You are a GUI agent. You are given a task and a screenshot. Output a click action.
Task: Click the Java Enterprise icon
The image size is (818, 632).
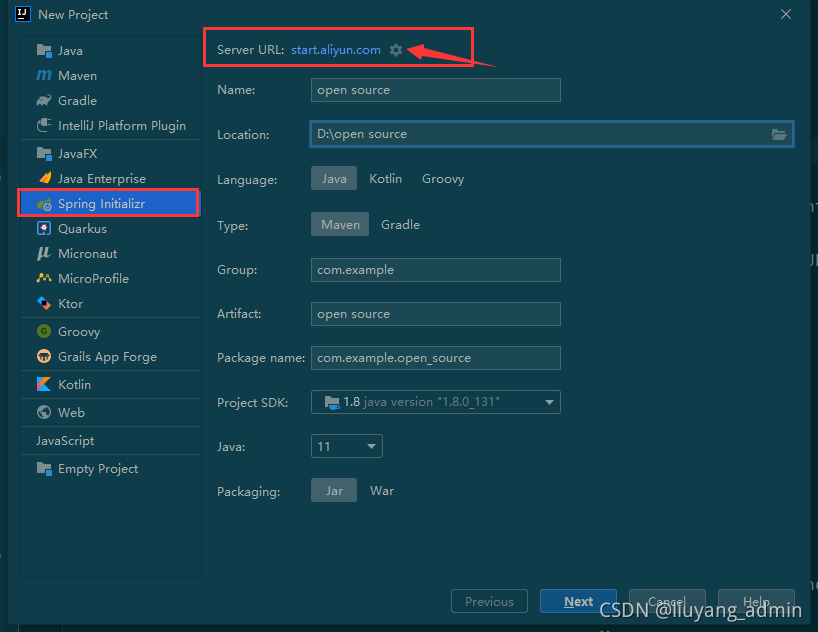45,178
